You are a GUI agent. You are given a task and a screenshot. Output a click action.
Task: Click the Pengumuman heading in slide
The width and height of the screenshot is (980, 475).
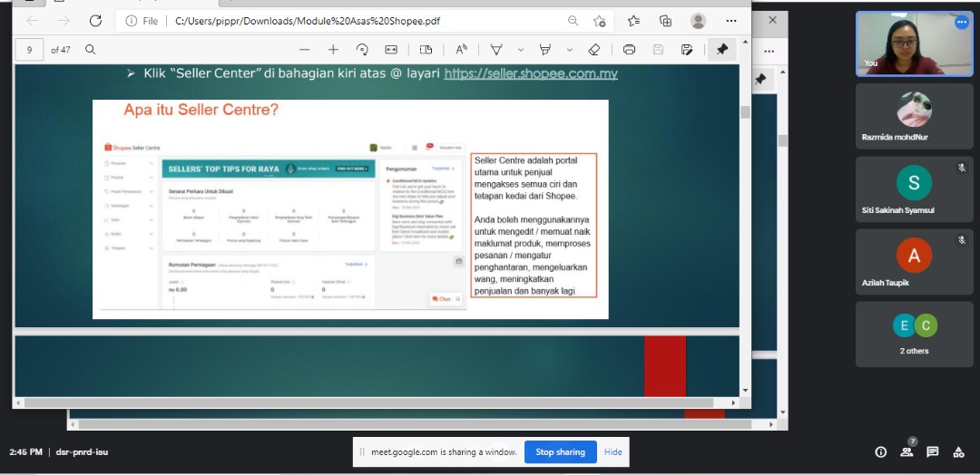pyautogui.click(x=401, y=170)
